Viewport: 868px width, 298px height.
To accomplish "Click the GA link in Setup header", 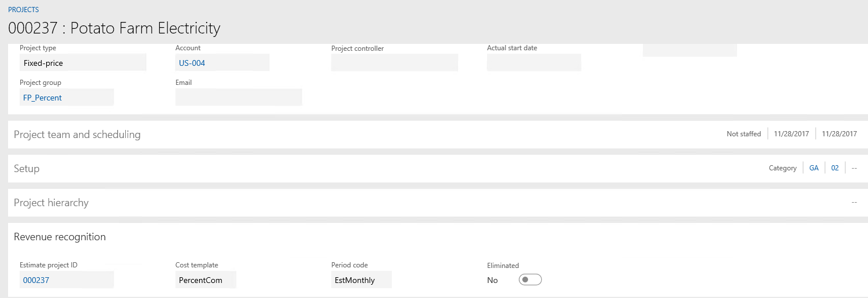I will point(814,168).
